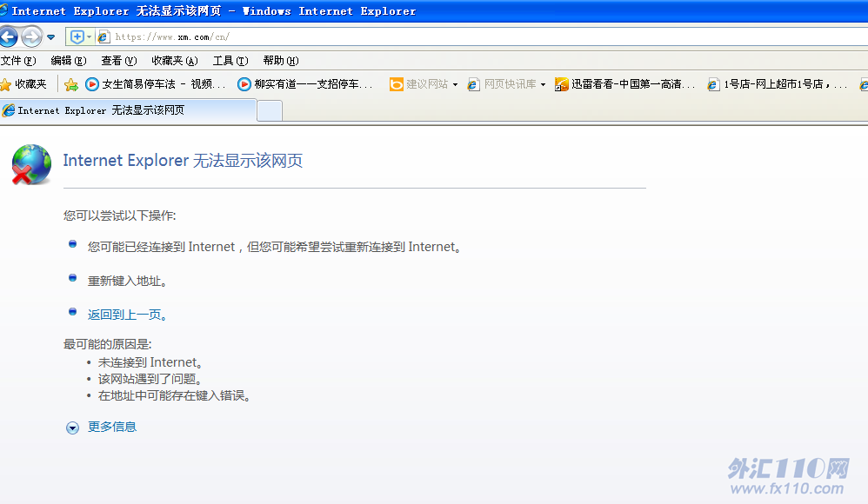Open the 收藏夹 favorites star button
Viewport: 868px width, 504px height.
coord(23,84)
